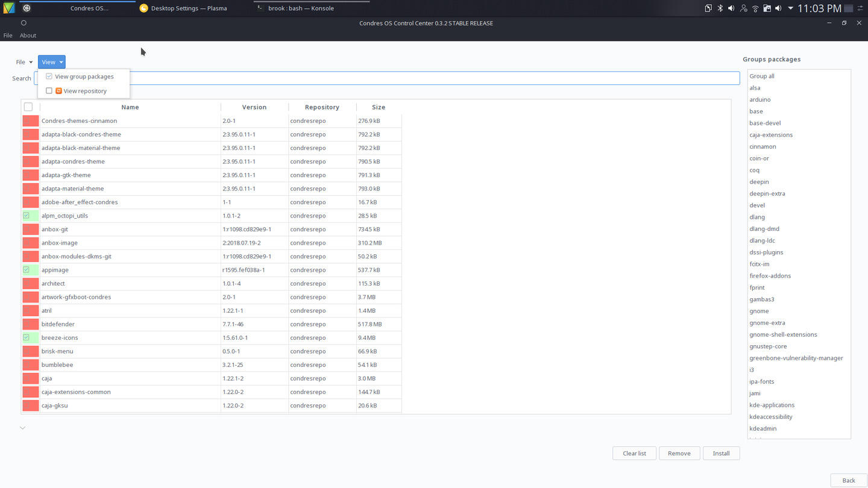
Task: Go Back with the Back button
Action: point(849,480)
